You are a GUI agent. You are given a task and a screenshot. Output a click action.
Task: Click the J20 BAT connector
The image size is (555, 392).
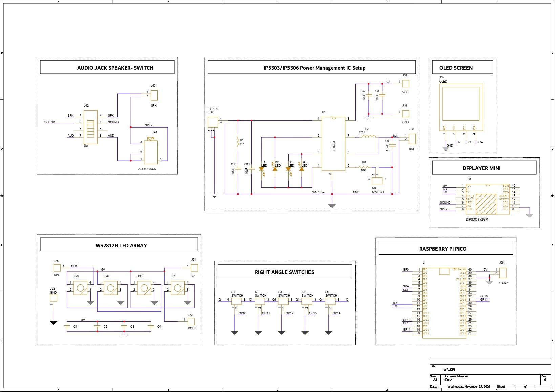pyautogui.click(x=412, y=139)
